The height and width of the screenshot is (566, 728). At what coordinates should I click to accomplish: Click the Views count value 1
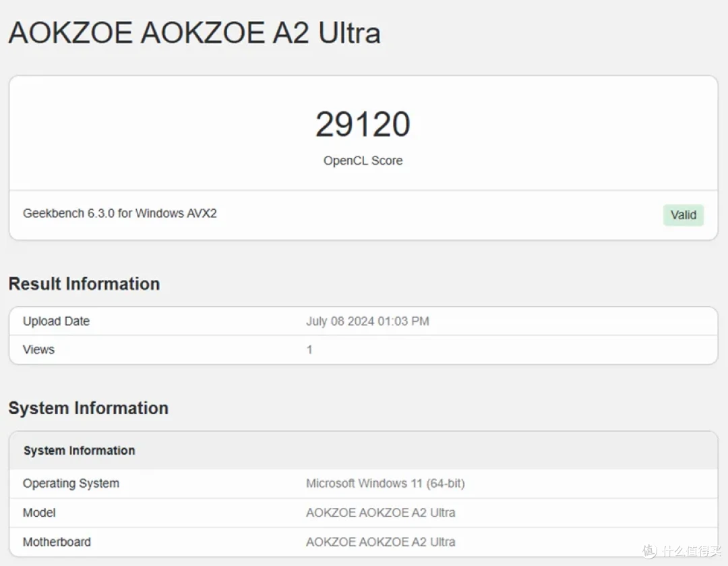point(309,350)
